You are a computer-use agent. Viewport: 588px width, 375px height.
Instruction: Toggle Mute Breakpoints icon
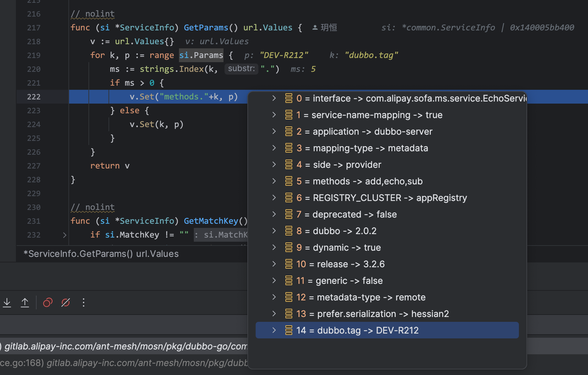66,303
